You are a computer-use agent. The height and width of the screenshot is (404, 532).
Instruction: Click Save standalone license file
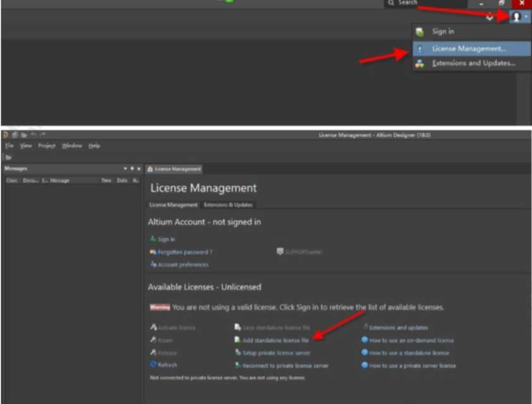pos(276,328)
